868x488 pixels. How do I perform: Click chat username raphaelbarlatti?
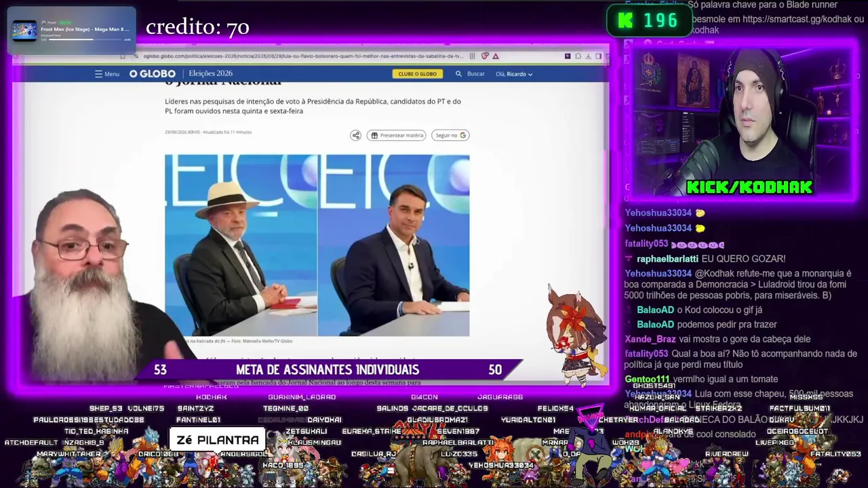(x=667, y=259)
